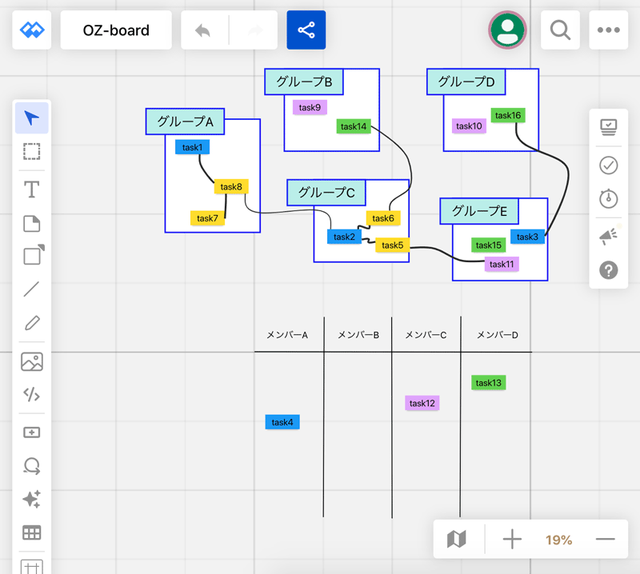
Task: Undo the last action
Action: [203, 30]
